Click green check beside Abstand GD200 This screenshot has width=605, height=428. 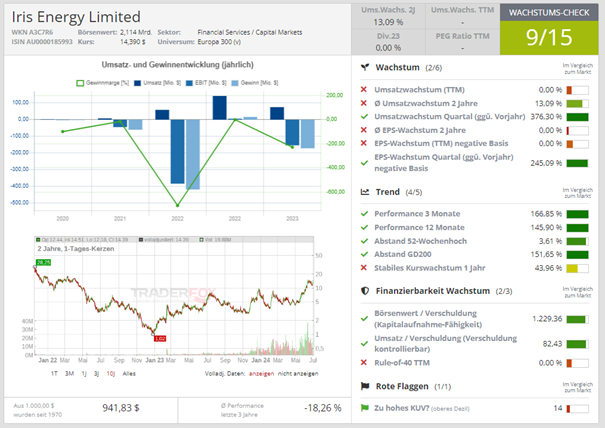point(364,254)
